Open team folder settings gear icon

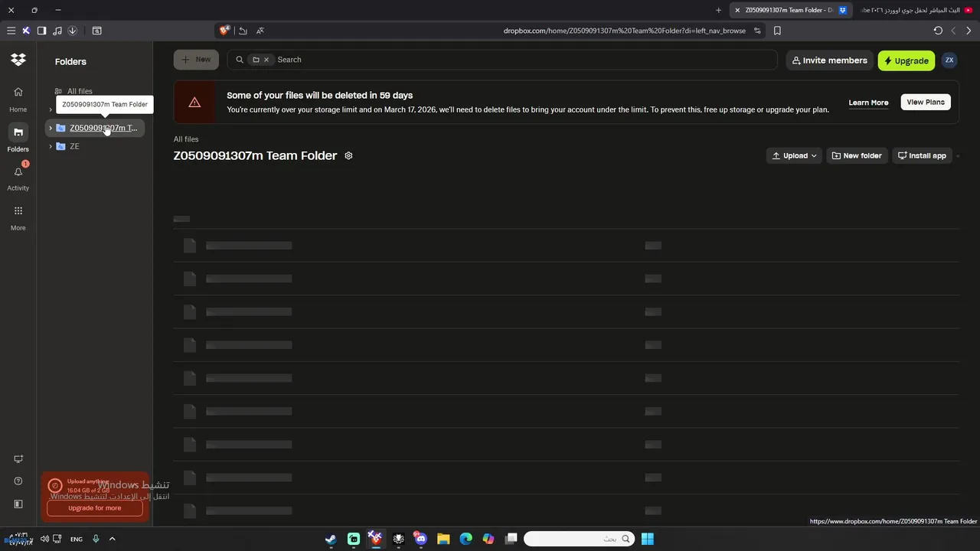pyautogui.click(x=348, y=155)
